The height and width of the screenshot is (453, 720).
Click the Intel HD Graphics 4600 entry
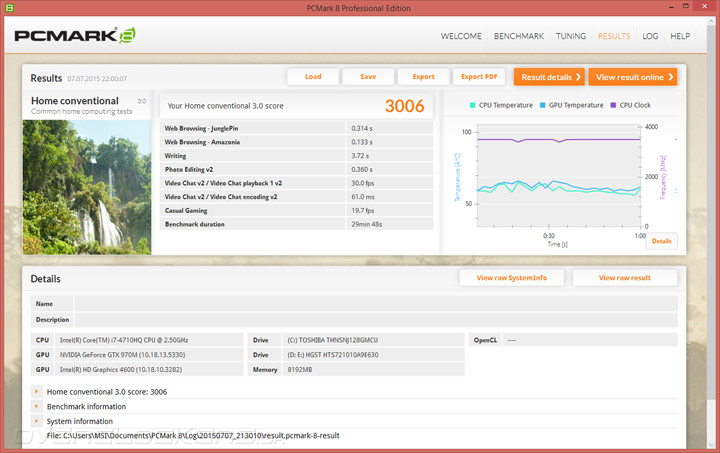coord(149,369)
